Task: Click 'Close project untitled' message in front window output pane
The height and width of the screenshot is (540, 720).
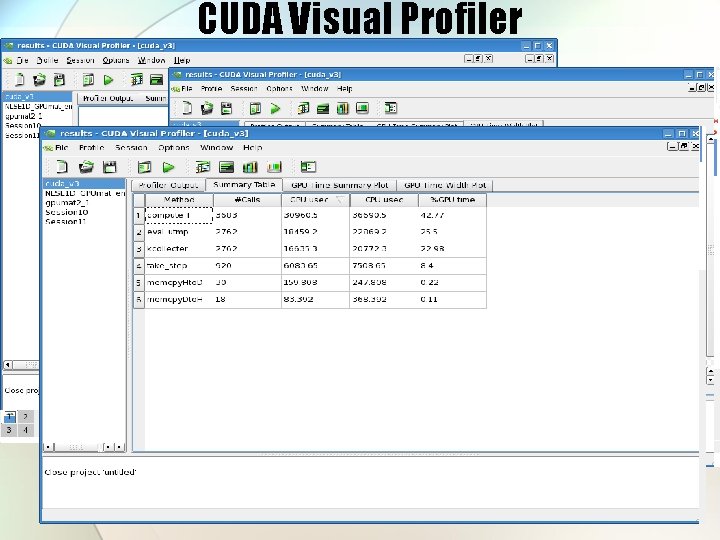Action: click(x=90, y=472)
